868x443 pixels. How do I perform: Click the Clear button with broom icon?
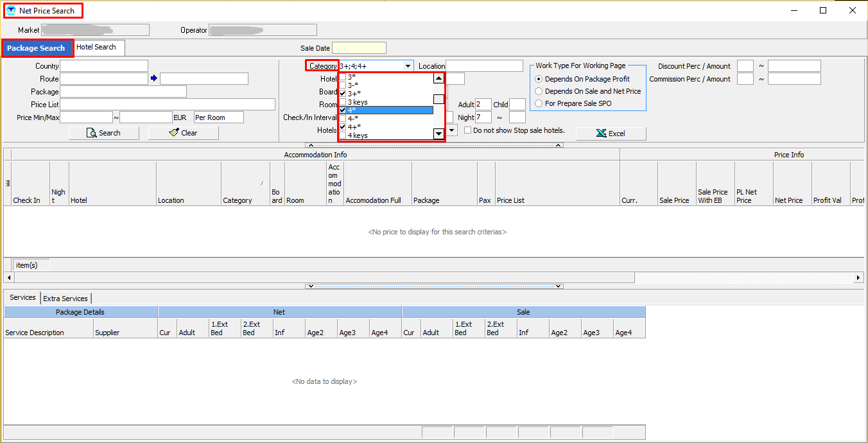point(183,133)
